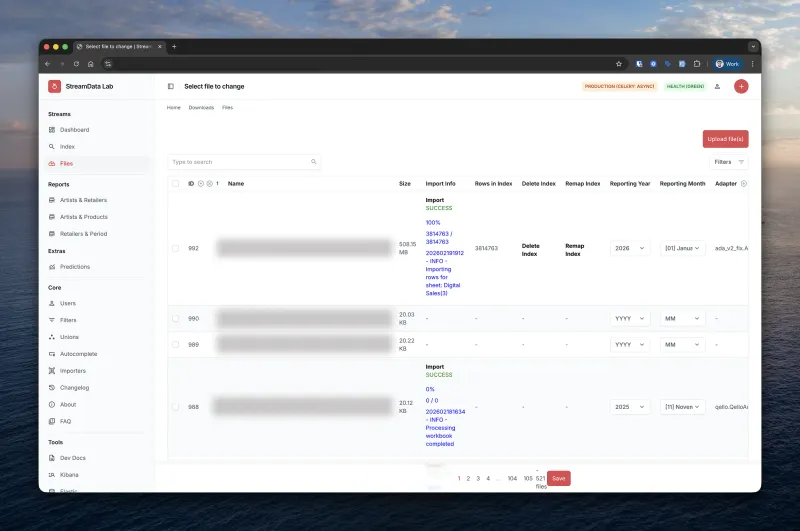
Task: Open Autocomplete in the sidebar
Action: coord(79,353)
